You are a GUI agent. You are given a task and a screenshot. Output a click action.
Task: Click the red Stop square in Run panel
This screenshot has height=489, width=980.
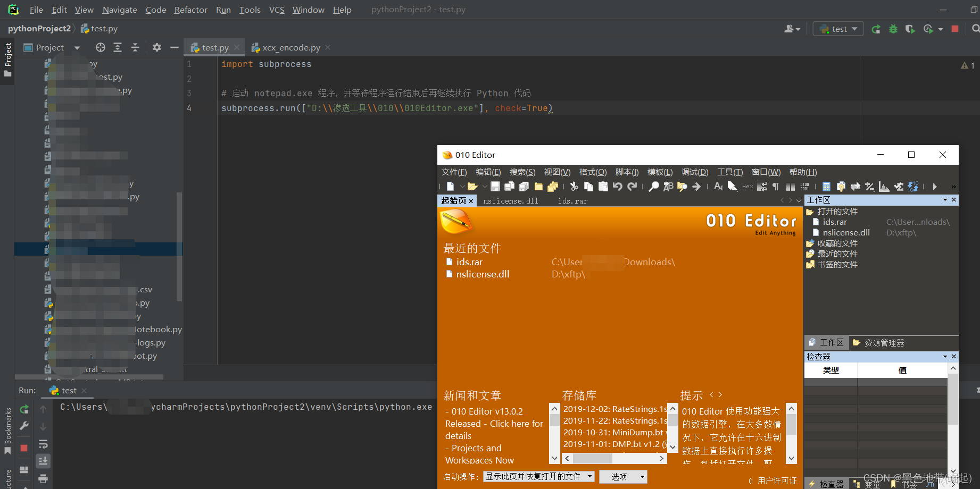(x=24, y=448)
